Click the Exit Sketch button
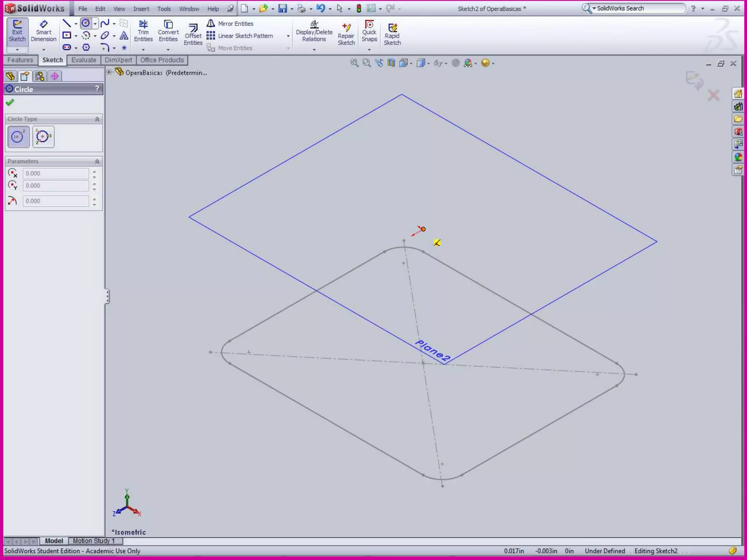 pos(17,32)
